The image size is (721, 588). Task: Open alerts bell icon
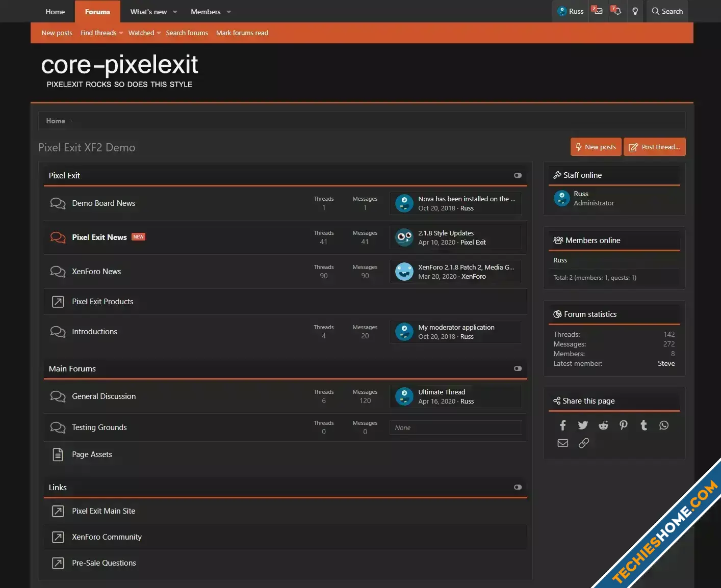pos(616,11)
